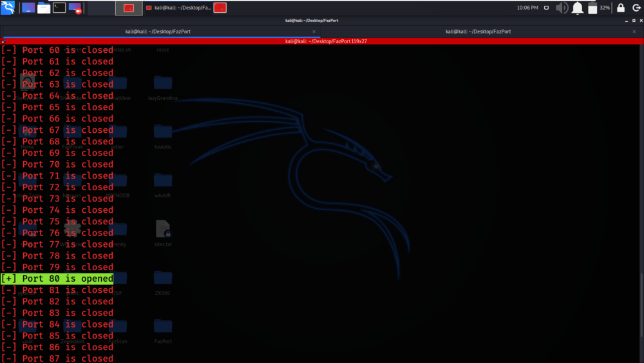Close the active left terminal tab

[314, 32]
